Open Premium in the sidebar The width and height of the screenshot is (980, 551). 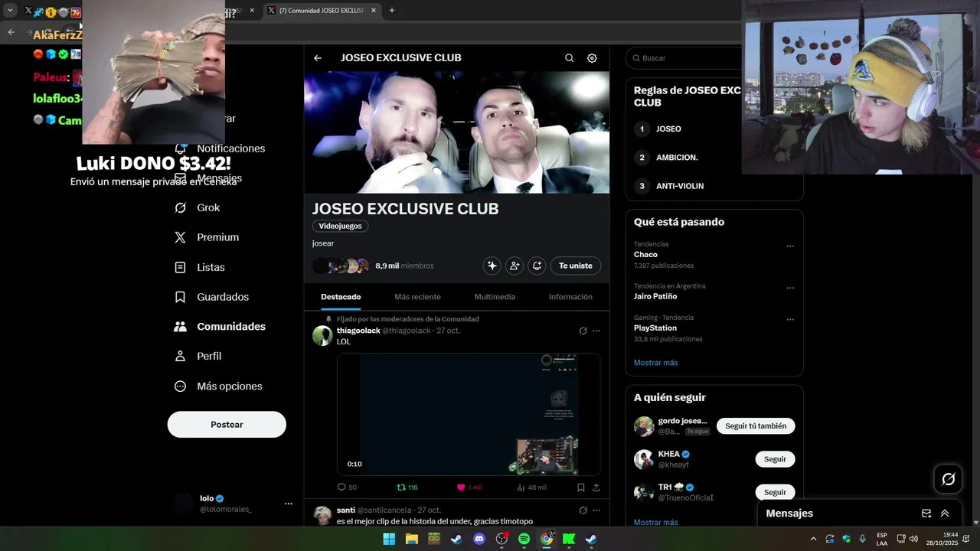pyautogui.click(x=207, y=237)
